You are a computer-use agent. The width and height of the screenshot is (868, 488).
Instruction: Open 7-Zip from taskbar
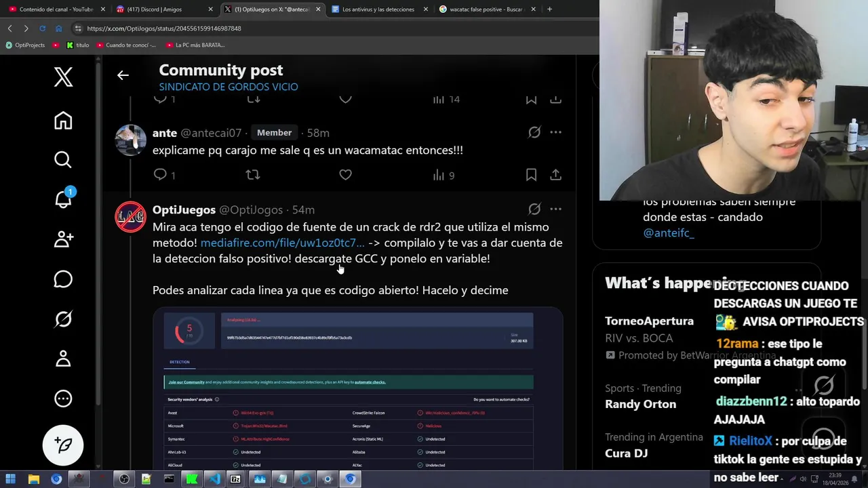coord(235,479)
